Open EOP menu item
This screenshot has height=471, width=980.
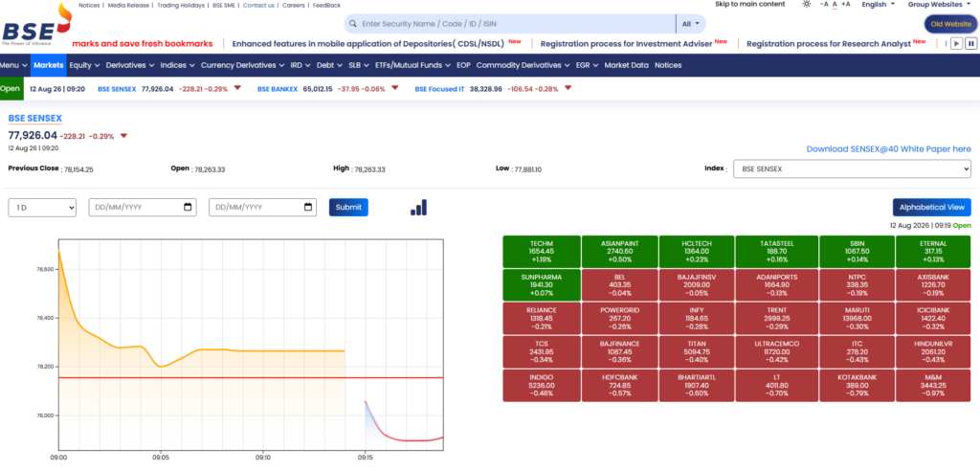(463, 65)
